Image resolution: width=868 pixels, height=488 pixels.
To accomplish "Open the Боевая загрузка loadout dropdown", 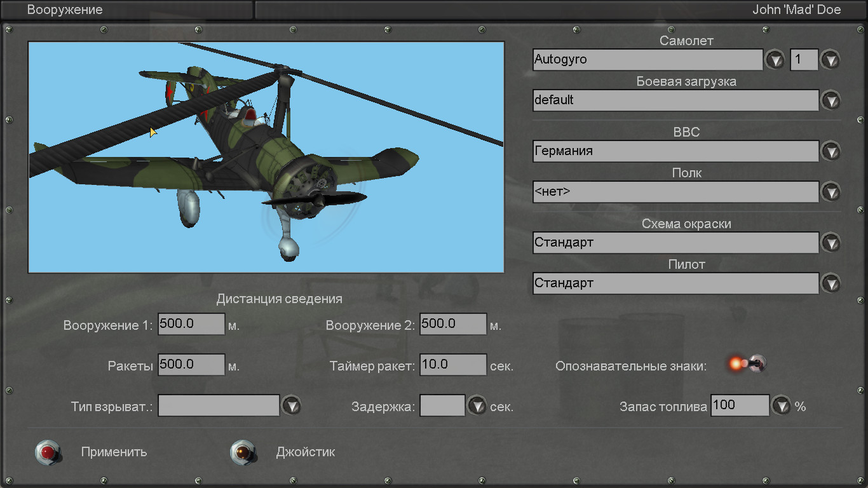I will point(831,100).
